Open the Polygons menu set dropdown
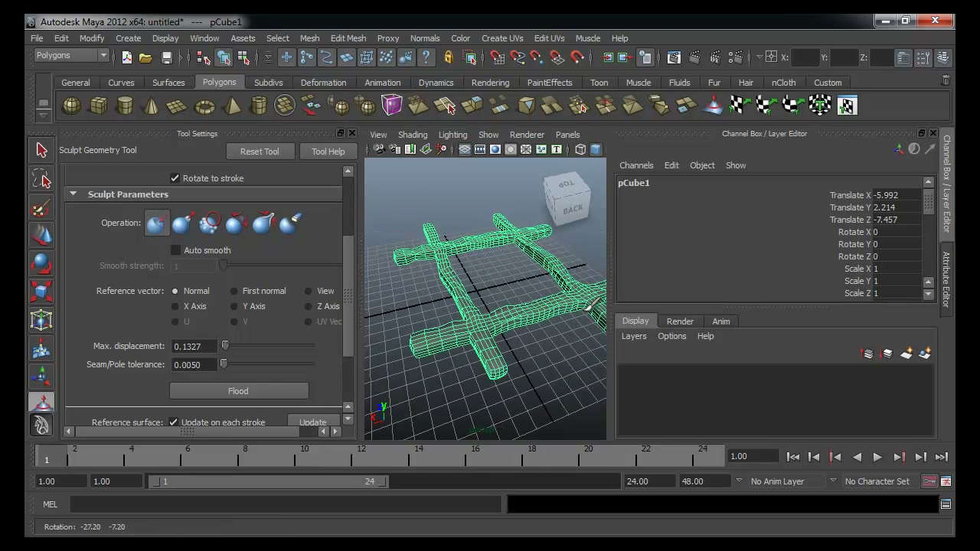The width and height of the screenshot is (980, 551). click(x=72, y=56)
